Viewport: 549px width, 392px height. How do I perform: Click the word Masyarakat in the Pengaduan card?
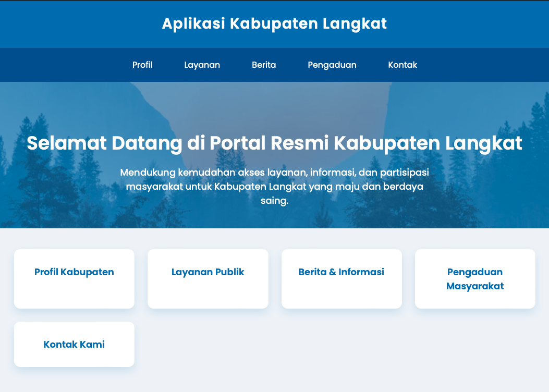(x=475, y=286)
